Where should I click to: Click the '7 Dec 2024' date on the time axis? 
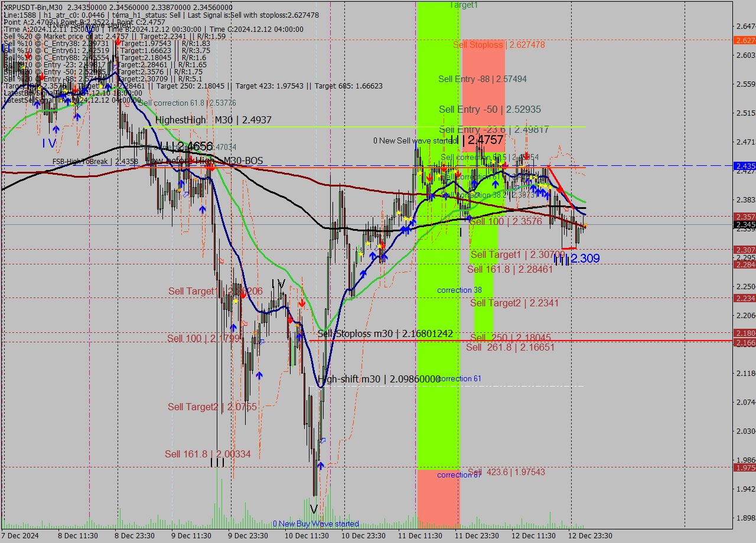coord(20,536)
